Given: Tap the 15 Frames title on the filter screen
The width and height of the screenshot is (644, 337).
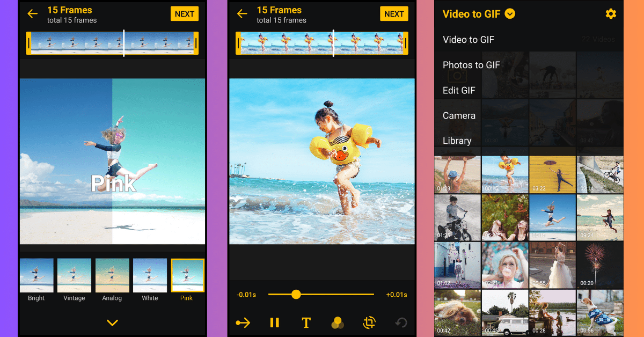Looking at the screenshot, I should coord(70,10).
